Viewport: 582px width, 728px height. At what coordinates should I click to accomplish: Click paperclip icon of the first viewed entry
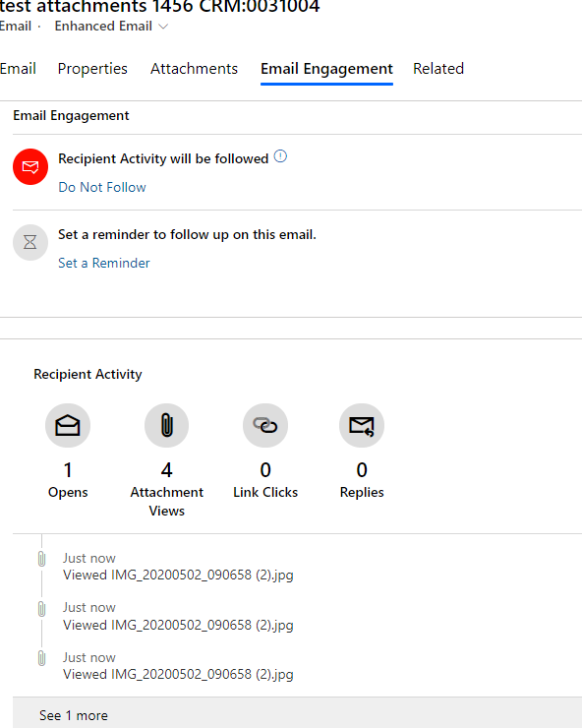pos(41,559)
